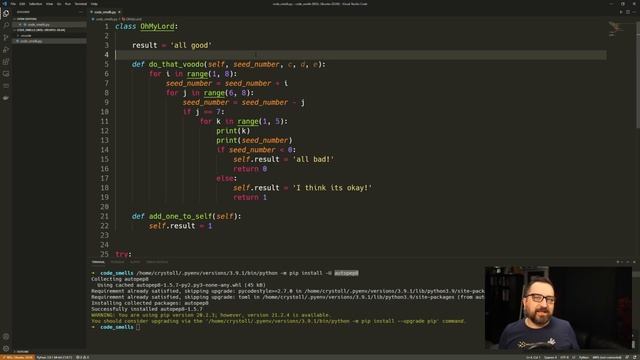Open the Go menu
The width and height of the screenshot is (640, 360).
59,4
